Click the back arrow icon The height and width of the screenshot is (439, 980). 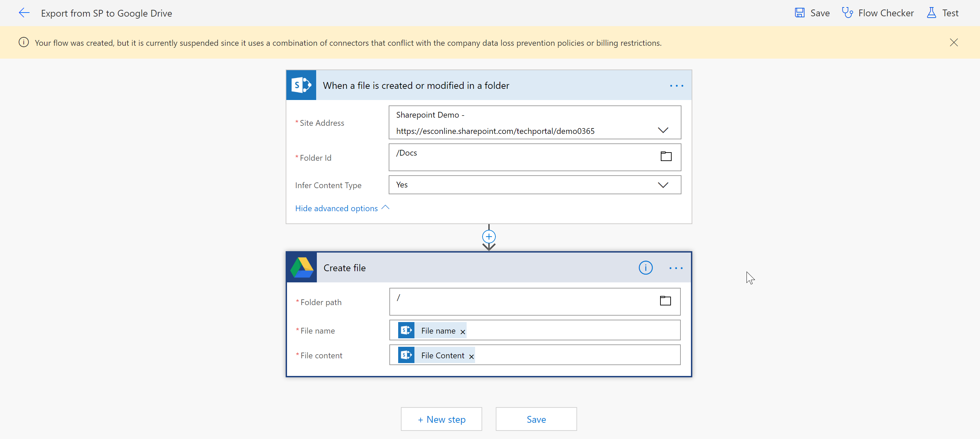(x=24, y=13)
